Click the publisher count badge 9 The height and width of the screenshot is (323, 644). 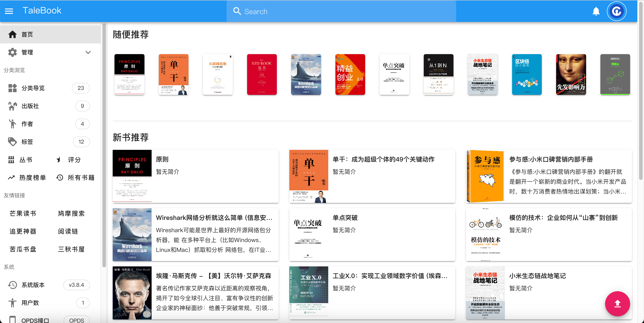pos(82,106)
